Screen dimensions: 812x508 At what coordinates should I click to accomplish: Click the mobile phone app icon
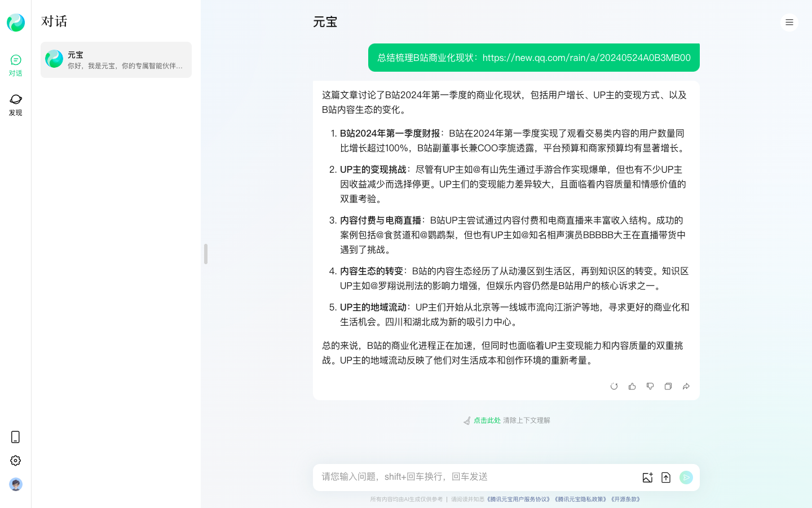16,437
